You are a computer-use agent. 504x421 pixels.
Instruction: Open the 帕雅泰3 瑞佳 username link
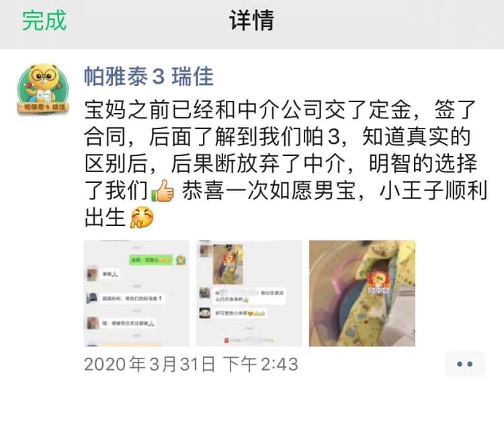149,77
